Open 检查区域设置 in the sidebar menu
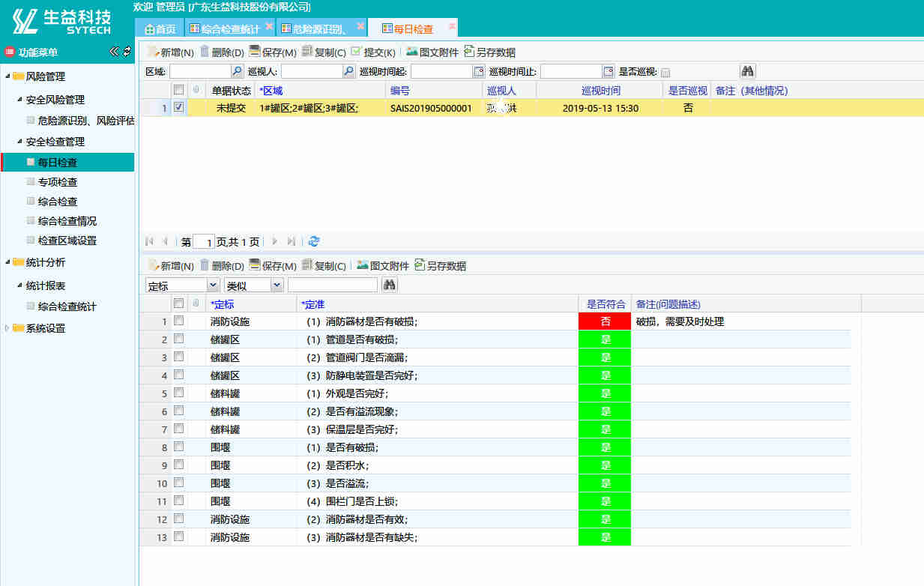 67,241
